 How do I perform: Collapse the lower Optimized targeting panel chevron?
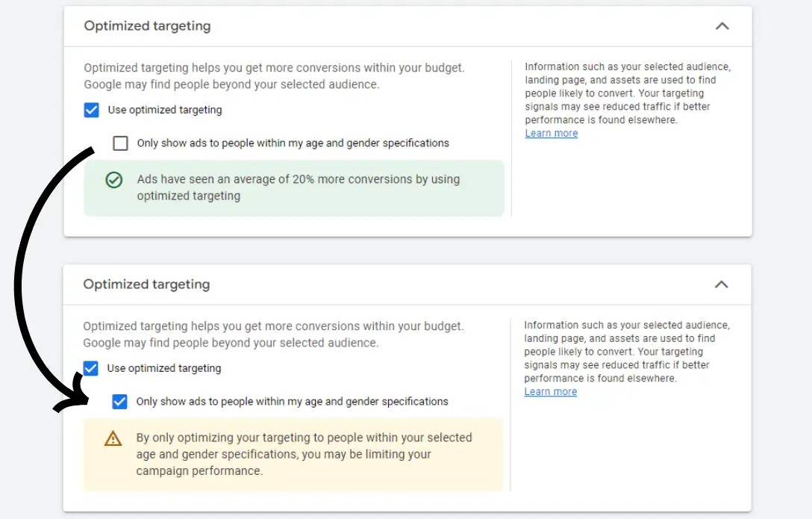click(x=721, y=285)
